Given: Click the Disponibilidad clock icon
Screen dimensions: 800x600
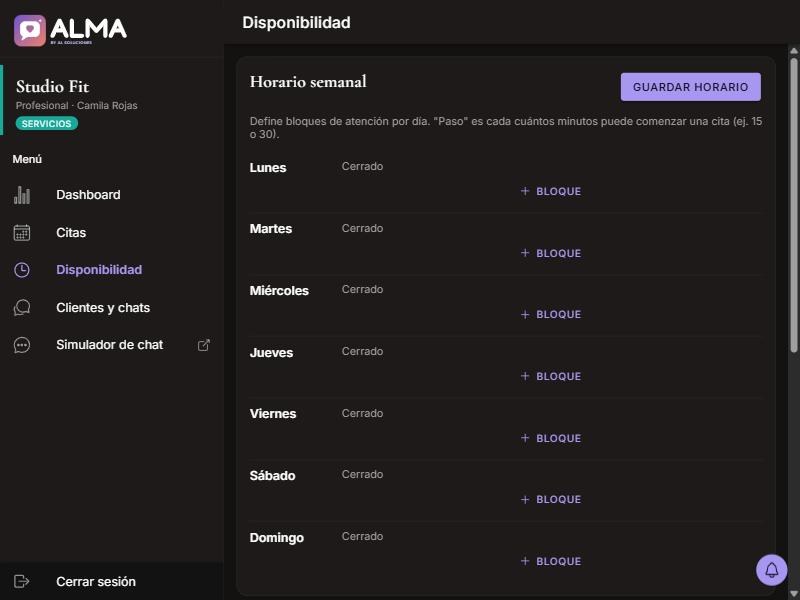Looking at the screenshot, I should point(21,270).
